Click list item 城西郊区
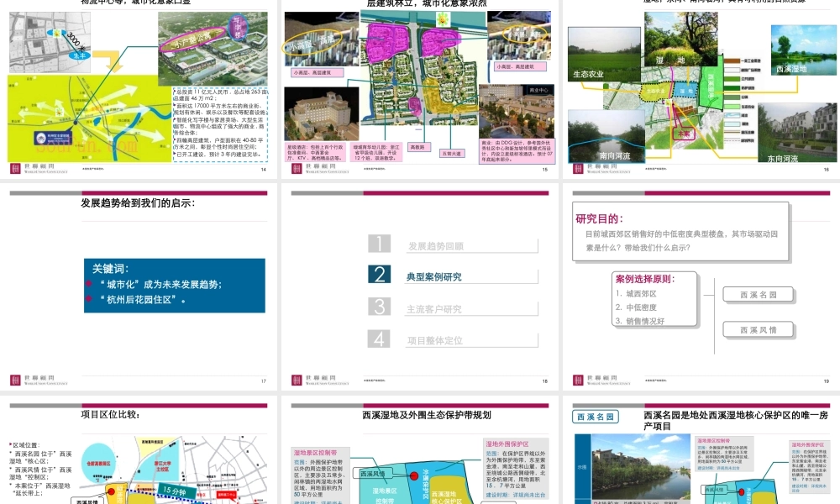840x504 pixels. pyautogui.click(x=641, y=293)
